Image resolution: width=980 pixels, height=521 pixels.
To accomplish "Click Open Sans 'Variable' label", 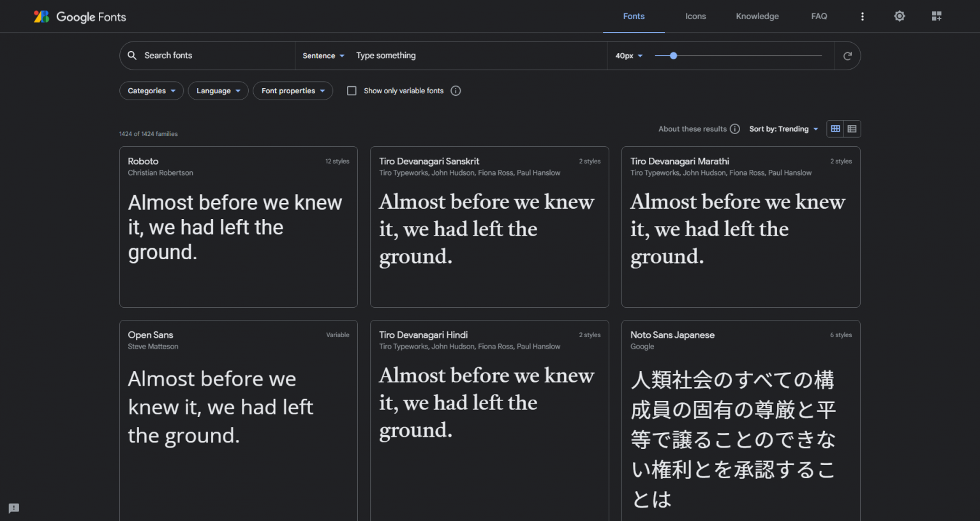I will 338,335.
